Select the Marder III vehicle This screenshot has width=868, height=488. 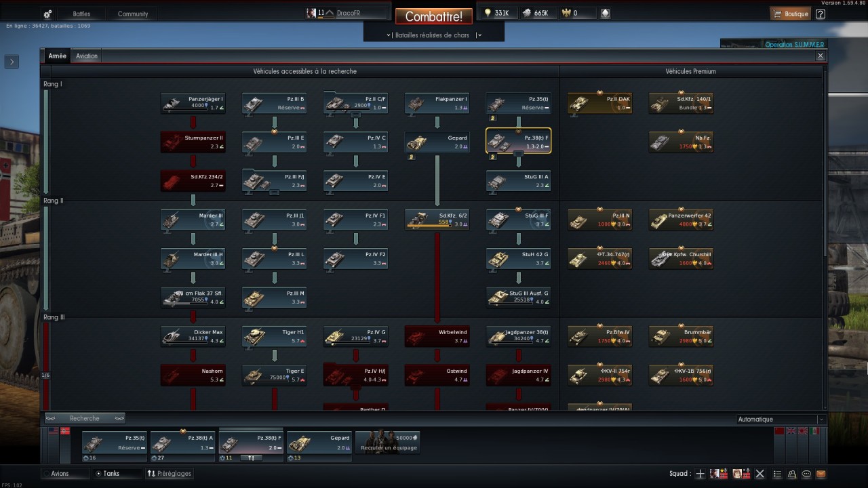193,220
